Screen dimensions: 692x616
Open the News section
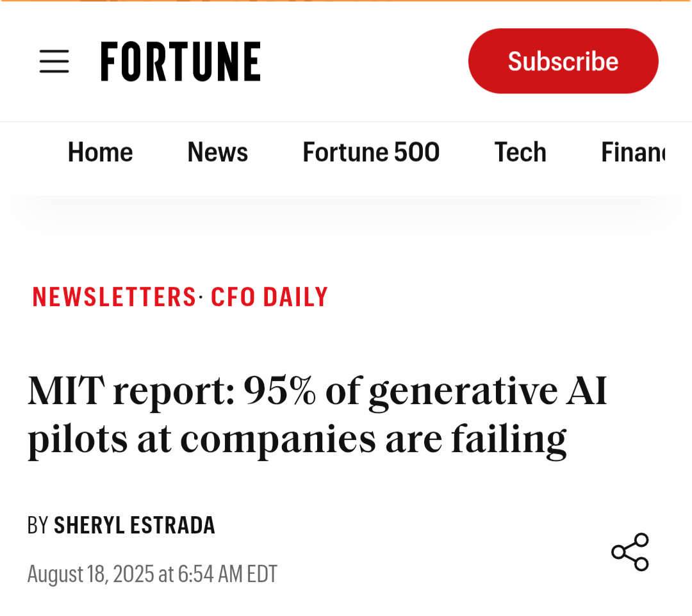(217, 152)
